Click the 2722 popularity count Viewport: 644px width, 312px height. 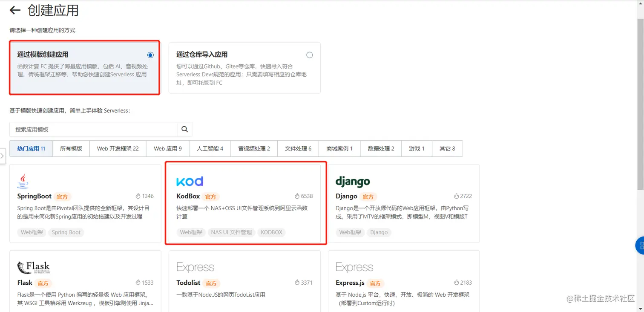466,196
